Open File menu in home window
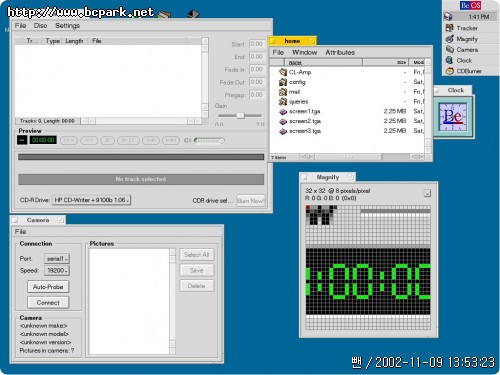The image size is (500, 375). (x=278, y=52)
